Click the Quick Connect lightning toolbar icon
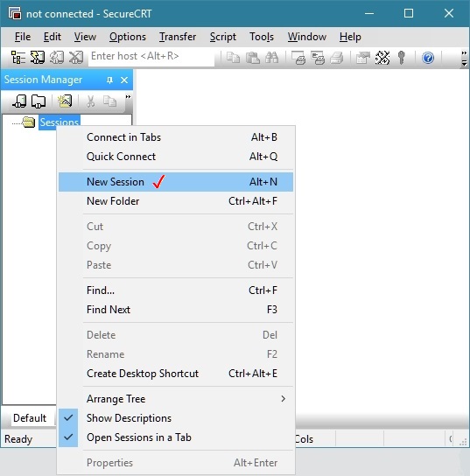 (x=38, y=57)
